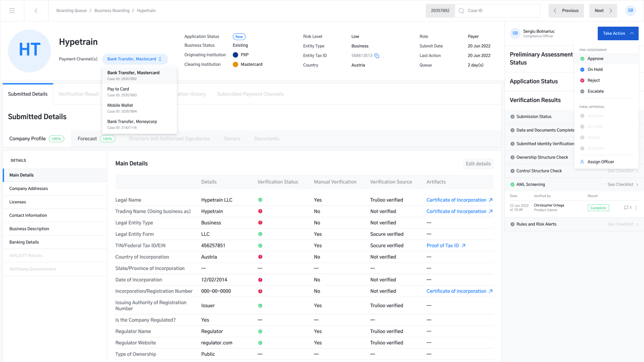644x362 pixels.
Task: Collapse the Take Action dropdown
Action: click(x=618, y=33)
